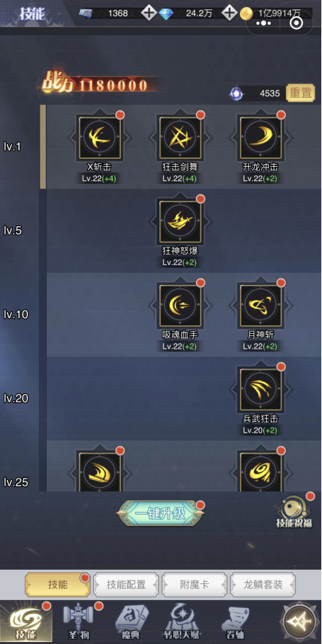The image size is (322, 644).
Task: Open the 龙鳞套装 tab
Action: click(263, 585)
